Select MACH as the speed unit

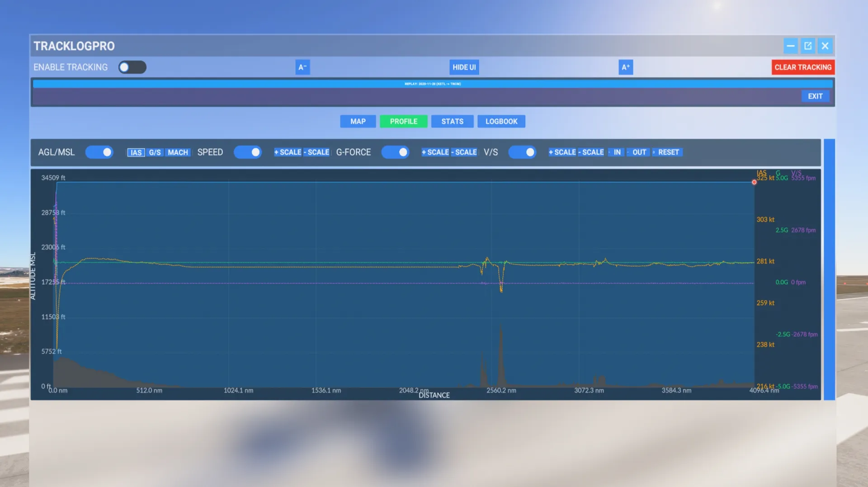pyautogui.click(x=178, y=152)
